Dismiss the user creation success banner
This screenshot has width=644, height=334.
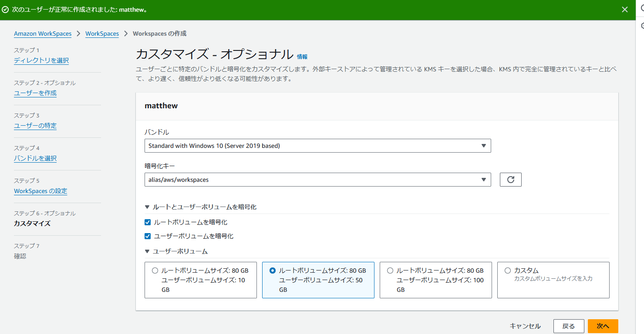click(x=624, y=9)
